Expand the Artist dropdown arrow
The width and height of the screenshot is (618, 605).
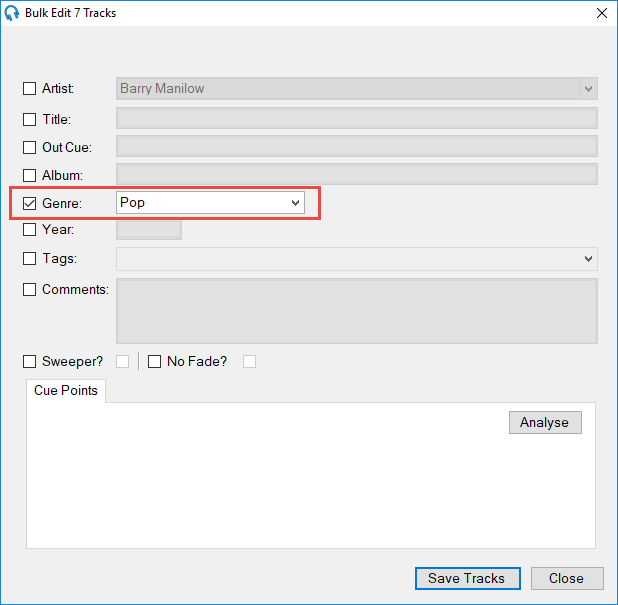(588, 88)
